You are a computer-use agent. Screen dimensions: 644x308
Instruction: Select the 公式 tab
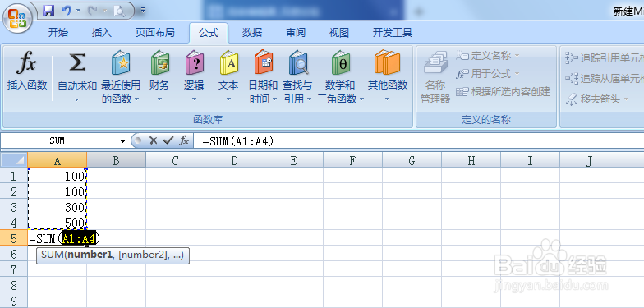click(209, 33)
